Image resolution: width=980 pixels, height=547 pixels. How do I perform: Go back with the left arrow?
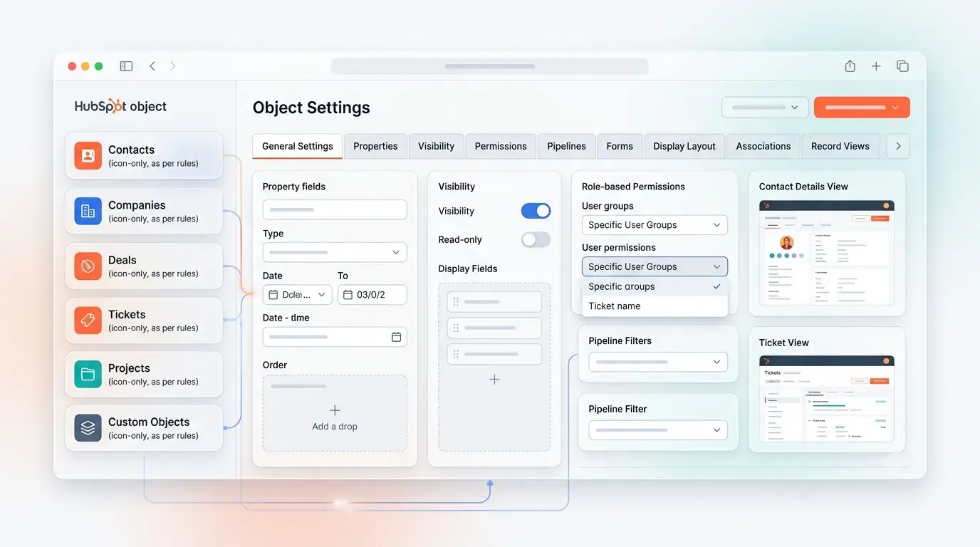pos(152,66)
